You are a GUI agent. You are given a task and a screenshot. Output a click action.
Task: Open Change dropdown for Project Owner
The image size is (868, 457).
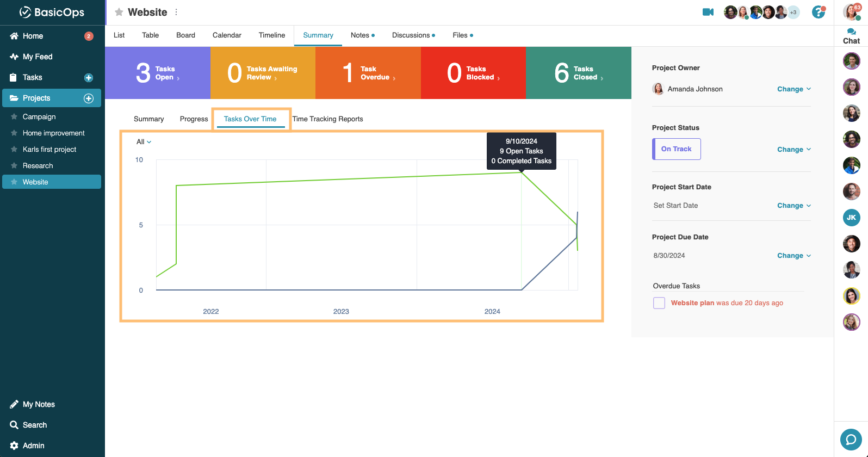pyautogui.click(x=793, y=89)
